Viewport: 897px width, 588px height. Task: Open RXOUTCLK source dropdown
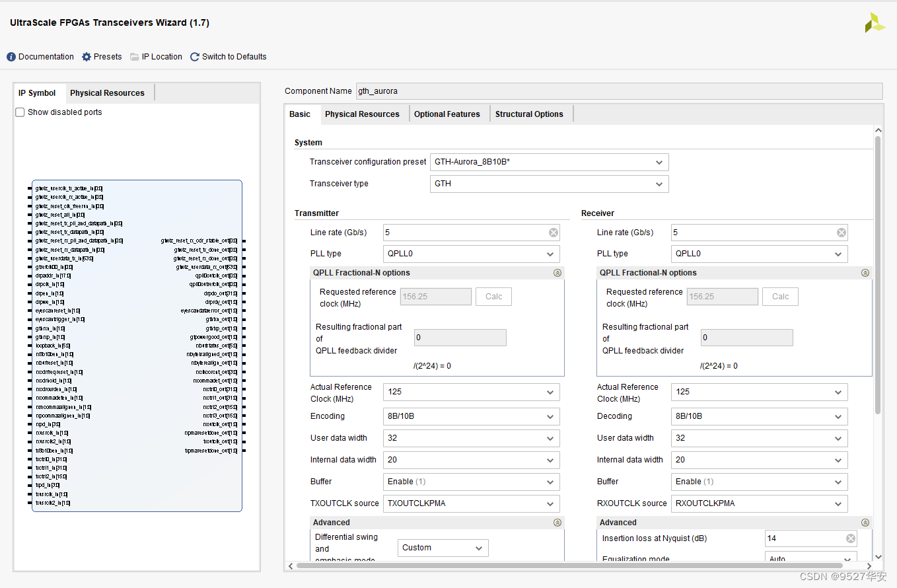(x=760, y=503)
